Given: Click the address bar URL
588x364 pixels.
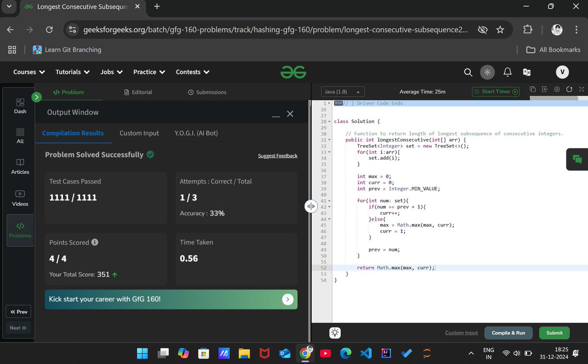Looking at the screenshot, I should [x=275, y=30].
